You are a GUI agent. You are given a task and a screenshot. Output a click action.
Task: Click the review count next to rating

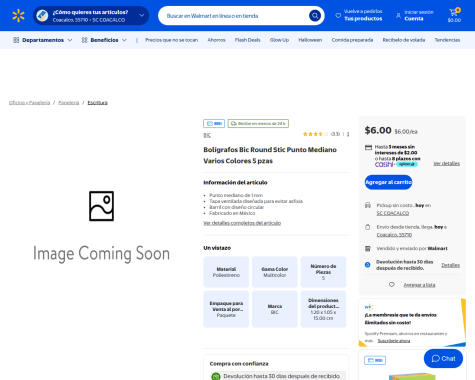(x=348, y=134)
